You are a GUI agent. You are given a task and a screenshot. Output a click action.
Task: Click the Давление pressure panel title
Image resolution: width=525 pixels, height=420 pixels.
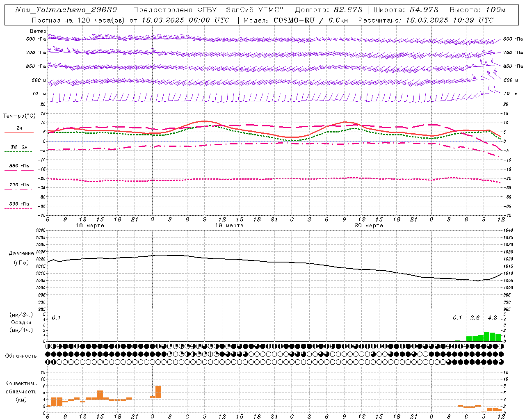pyautogui.click(x=21, y=253)
